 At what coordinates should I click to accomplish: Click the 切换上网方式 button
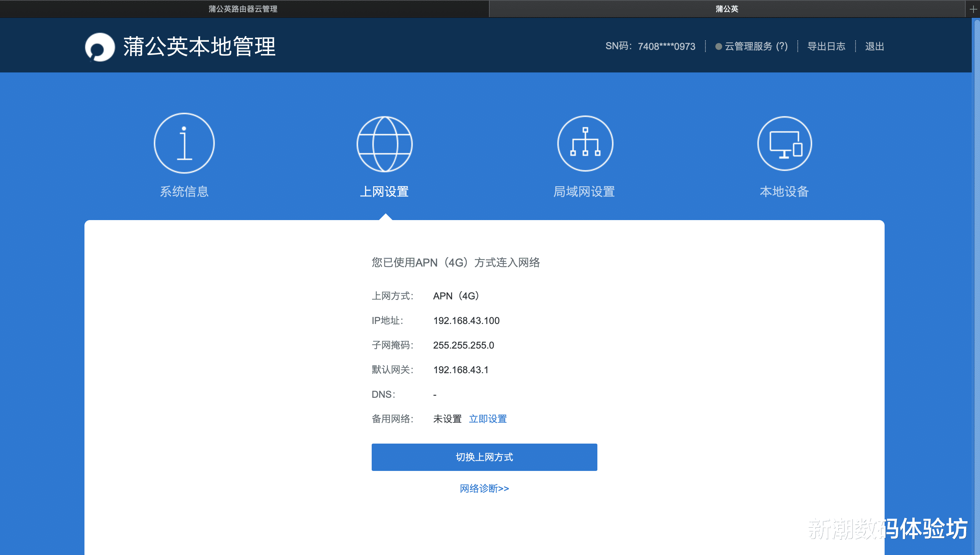tap(484, 457)
